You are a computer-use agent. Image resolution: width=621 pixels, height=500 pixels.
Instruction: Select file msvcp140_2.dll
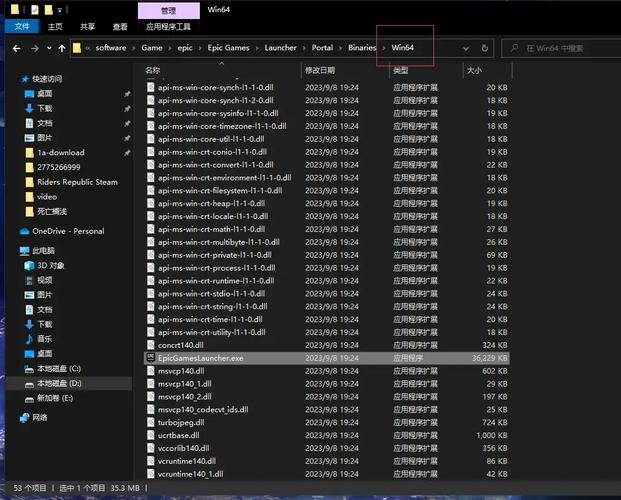click(185, 397)
